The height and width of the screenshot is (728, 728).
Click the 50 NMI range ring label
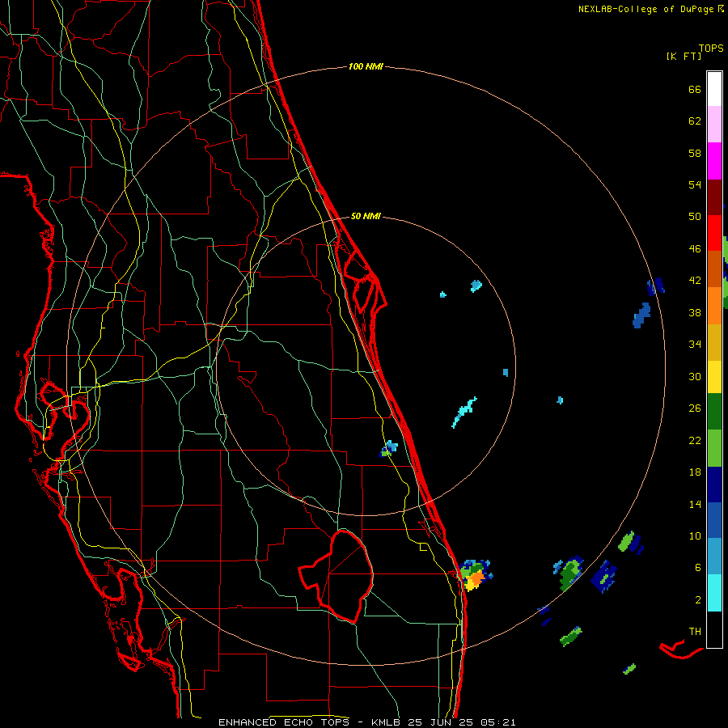[366, 216]
